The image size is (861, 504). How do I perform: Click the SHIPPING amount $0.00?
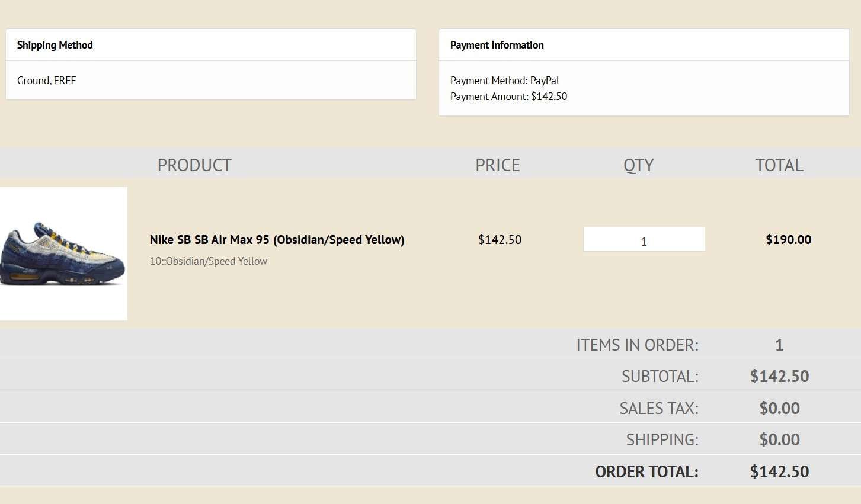(x=779, y=439)
